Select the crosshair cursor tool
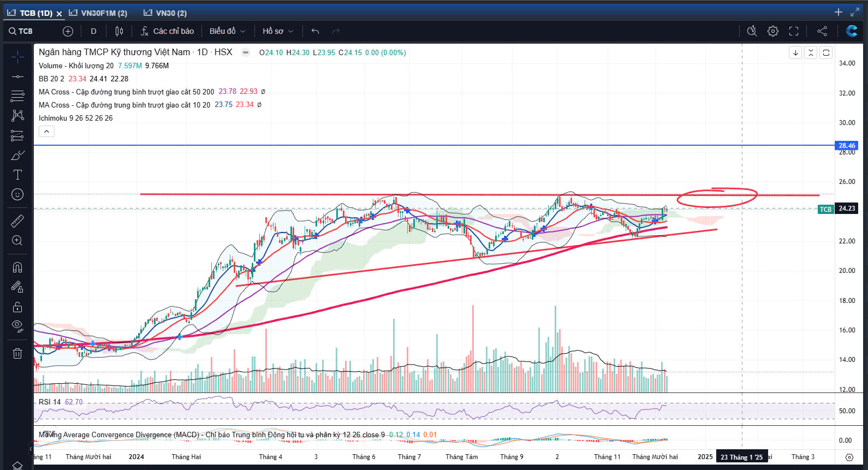 pyautogui.click(x=17, y=56)
